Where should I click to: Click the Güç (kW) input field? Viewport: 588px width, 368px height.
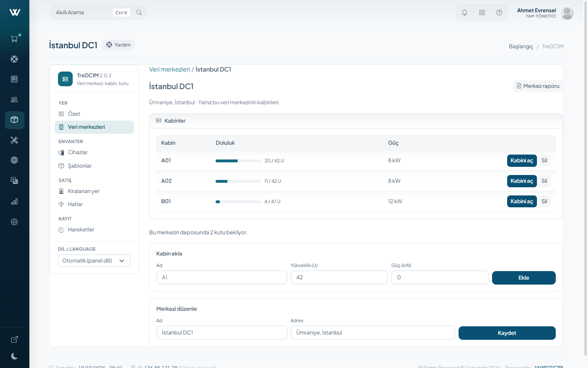tap(440, 278)
